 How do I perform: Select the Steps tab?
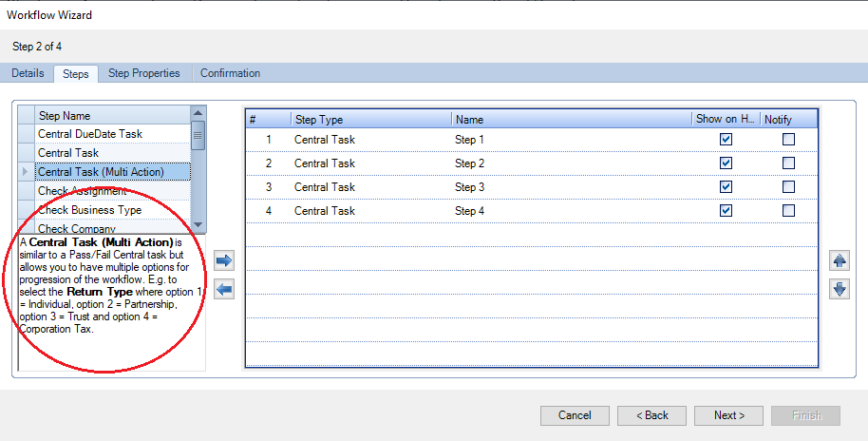pyautogui.click(x=75, y=74)
